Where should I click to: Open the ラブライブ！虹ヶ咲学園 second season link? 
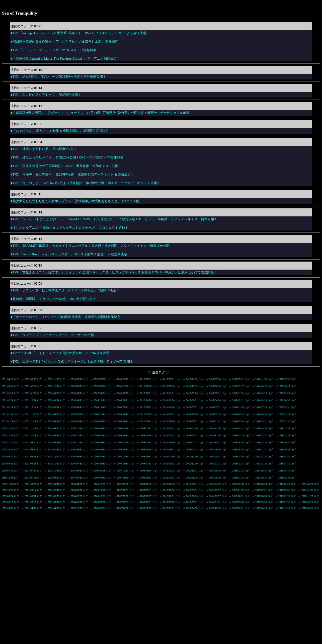pyautogui.click(x=65, y=290)
